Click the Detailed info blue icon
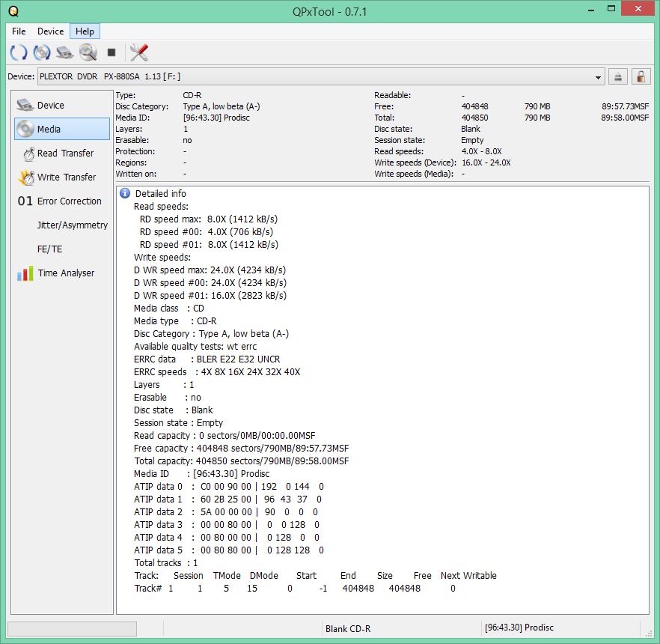 click(124, 193)
